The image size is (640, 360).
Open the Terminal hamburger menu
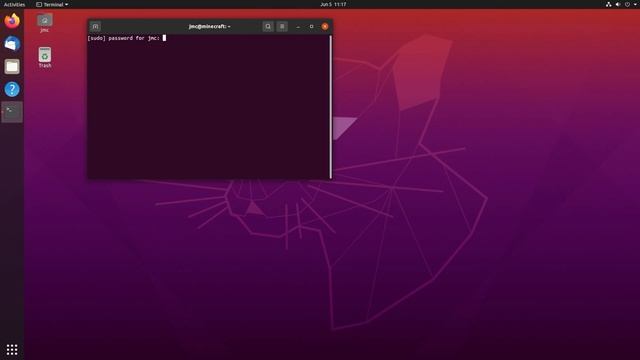coord(282,27)
